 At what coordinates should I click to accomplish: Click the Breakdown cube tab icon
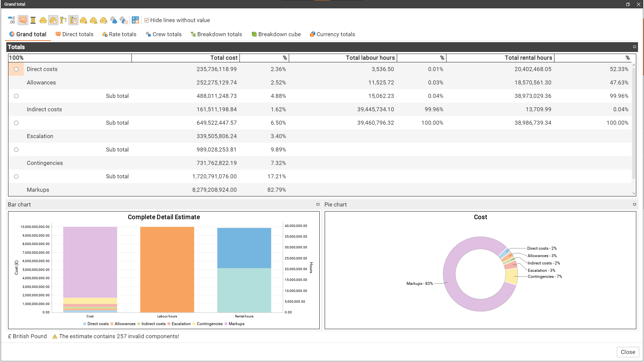[x=254, y=34]
